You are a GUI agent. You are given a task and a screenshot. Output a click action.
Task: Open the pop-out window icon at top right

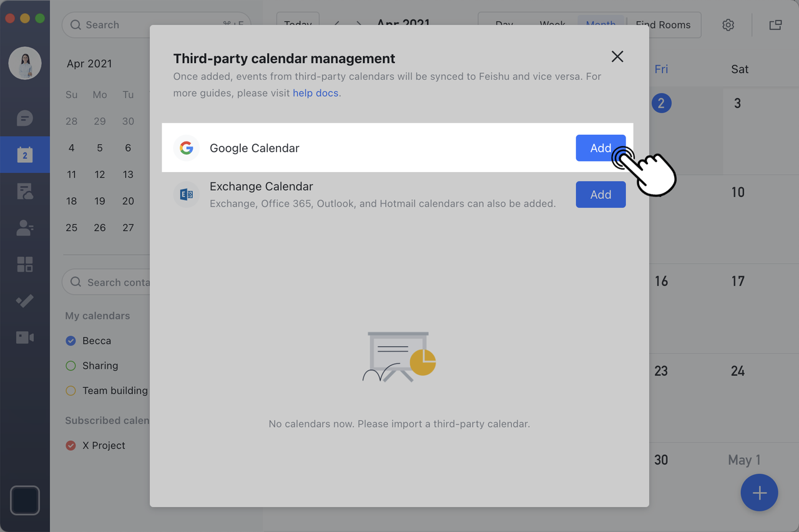tap(775, 25)
